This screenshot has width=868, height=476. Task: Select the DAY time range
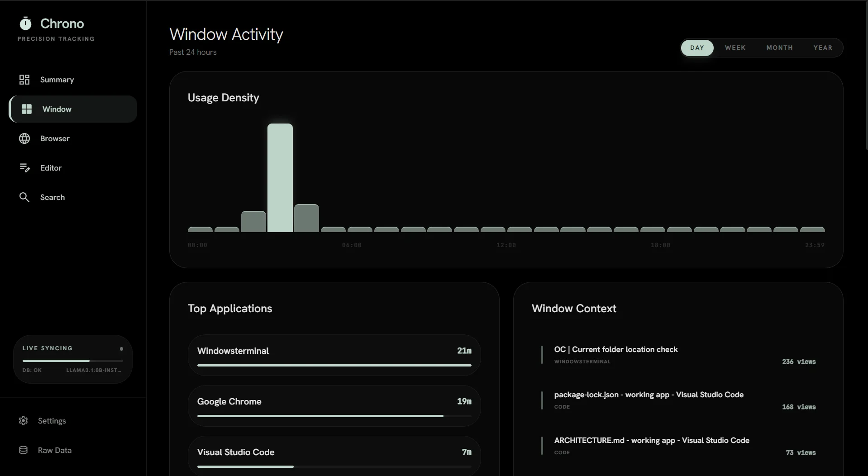(x=697, y=48)
